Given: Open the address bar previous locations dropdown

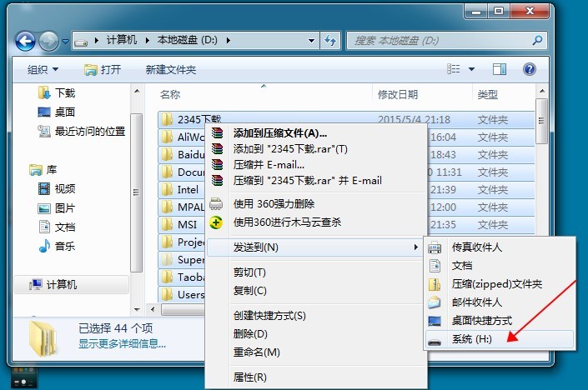Looking at the screenshot, I should [x=311, y=41].
